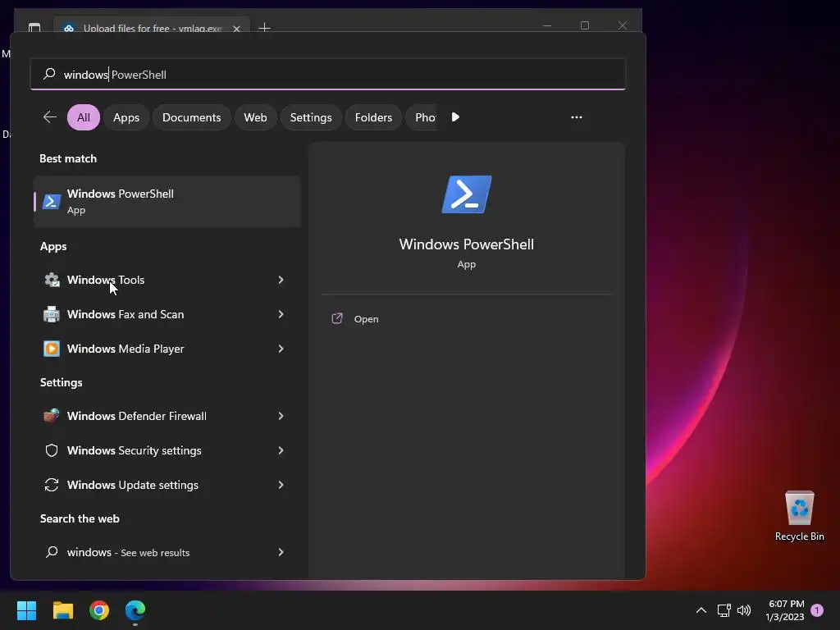Image resolution: width=840 pixels, height=630 pixels.
Task: Close the 'Upload files for free' Edge tab
Action: (x=236, y=29)
